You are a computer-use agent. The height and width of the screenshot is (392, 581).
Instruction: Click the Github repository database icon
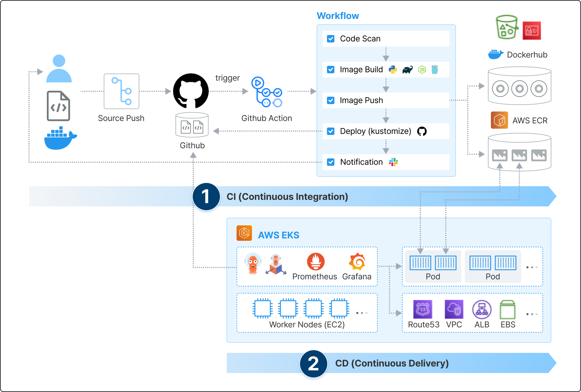click(x=192, y=125)
